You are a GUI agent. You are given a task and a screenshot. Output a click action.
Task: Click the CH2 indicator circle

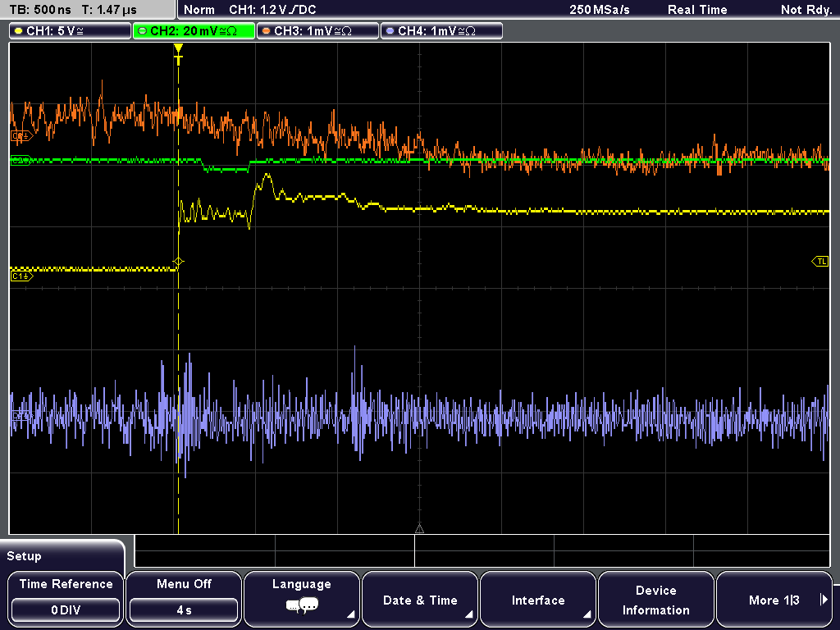(x=143, y=31)
